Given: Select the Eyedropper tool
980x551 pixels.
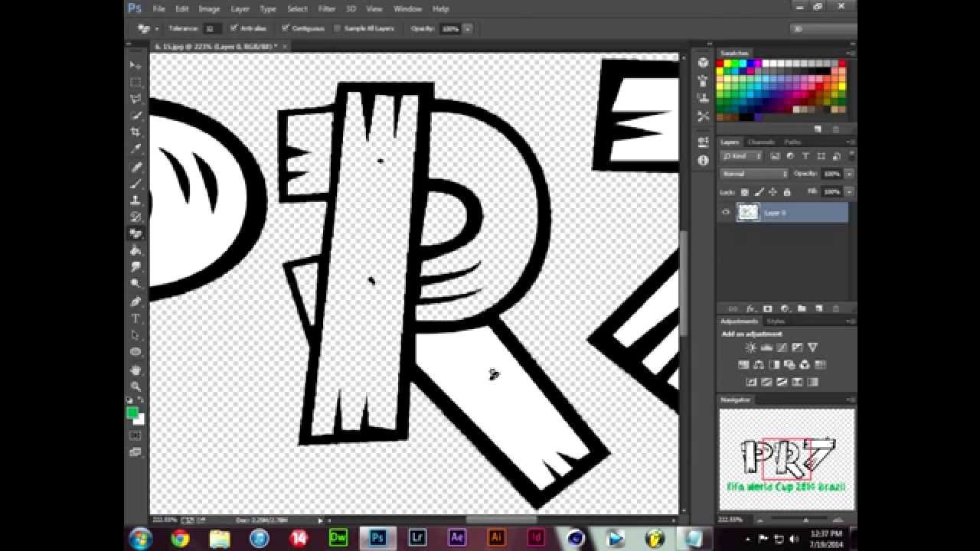Looking at the screenshot, I should tap(136, 149).
